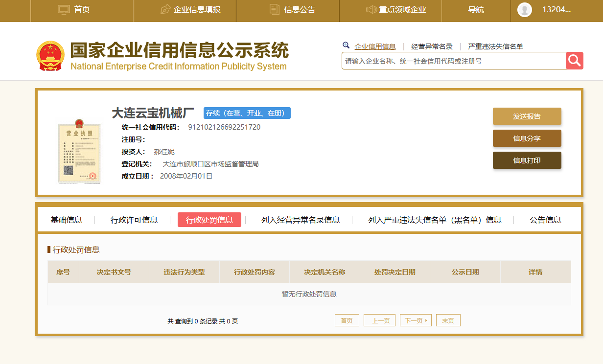The image size is (603, 364).
Task: Go to next page with 下一页
Action: [x=415, y=320]
